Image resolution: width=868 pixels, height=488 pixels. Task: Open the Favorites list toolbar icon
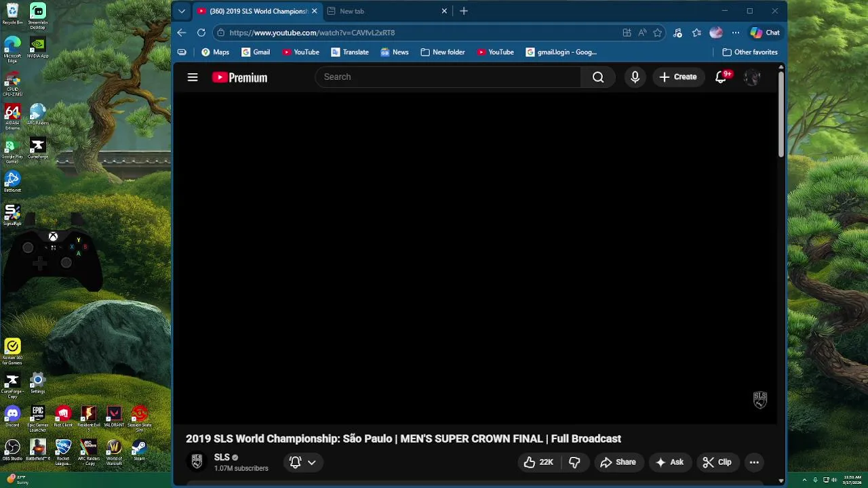coord(696,33)
